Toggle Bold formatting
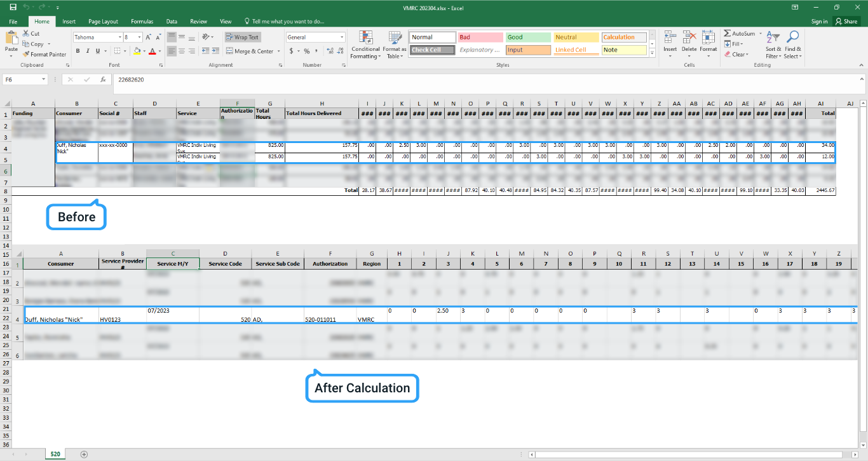This screenshot has width=868, height=461. [x=78, y=51]
